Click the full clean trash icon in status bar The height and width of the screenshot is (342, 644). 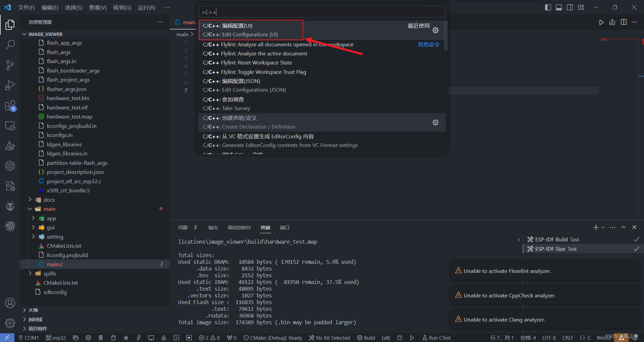pyautogui.click(x=101, y=338)
